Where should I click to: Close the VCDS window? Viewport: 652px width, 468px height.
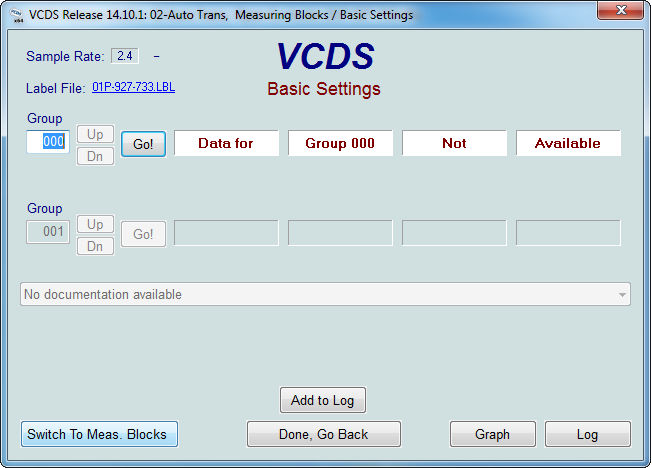coord(621,10)
